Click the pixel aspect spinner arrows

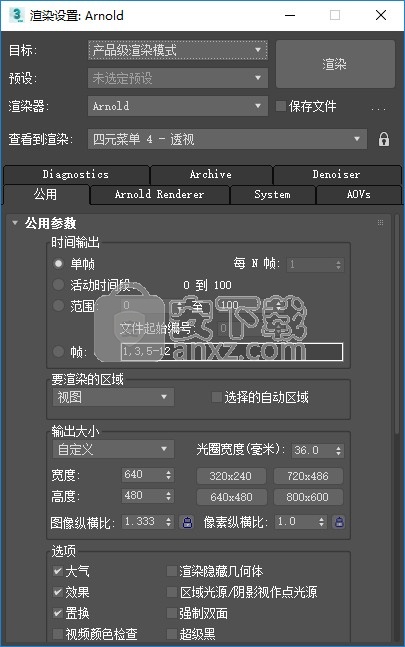pos(322,522)
